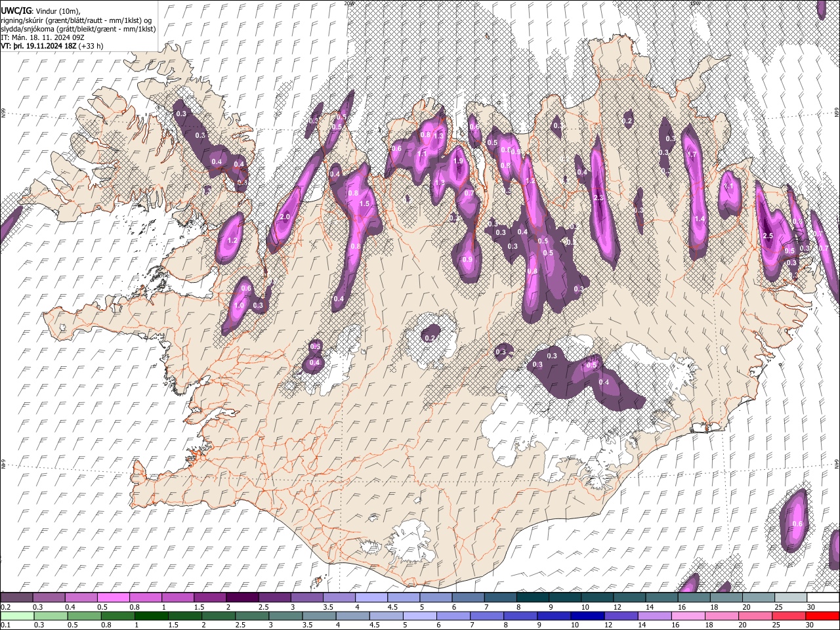840x630 pixels.
Task: Select the darkest green 1 swatch on rain scale
Action: coord(152,616)
